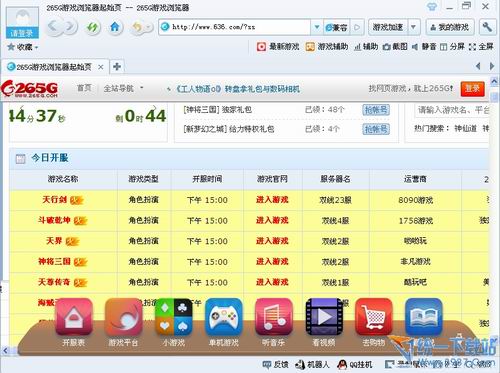The height and width of the screenshot is (373, 500).
Task: Open the blue book dock icon
Action: 424,317
